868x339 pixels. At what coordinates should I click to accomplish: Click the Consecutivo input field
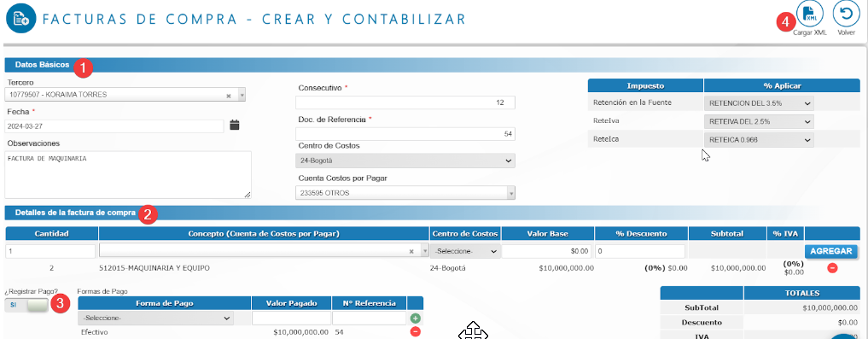pyautogui.click(x=405, y=102)
